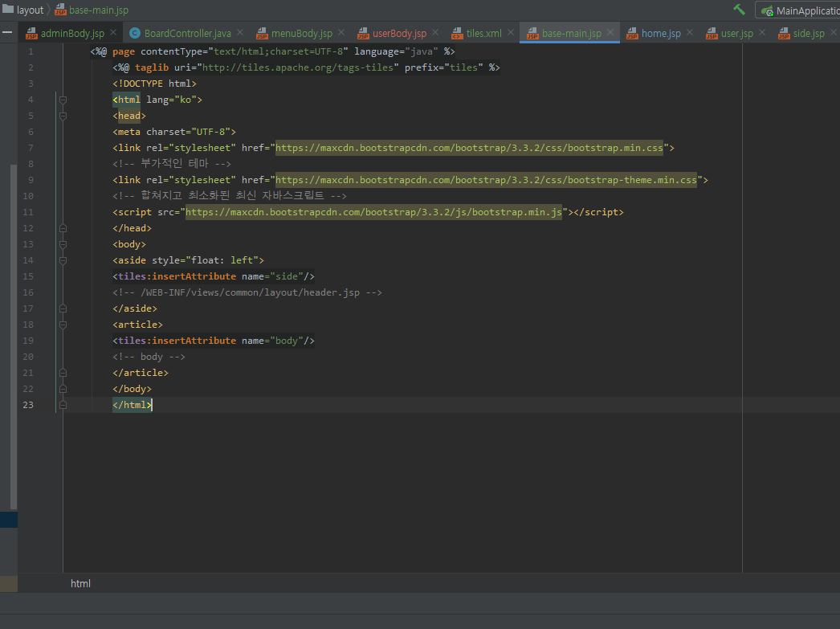Collapse the head tag fold on line 5
This screenshot has width=840, height=629.
(63, 116)
